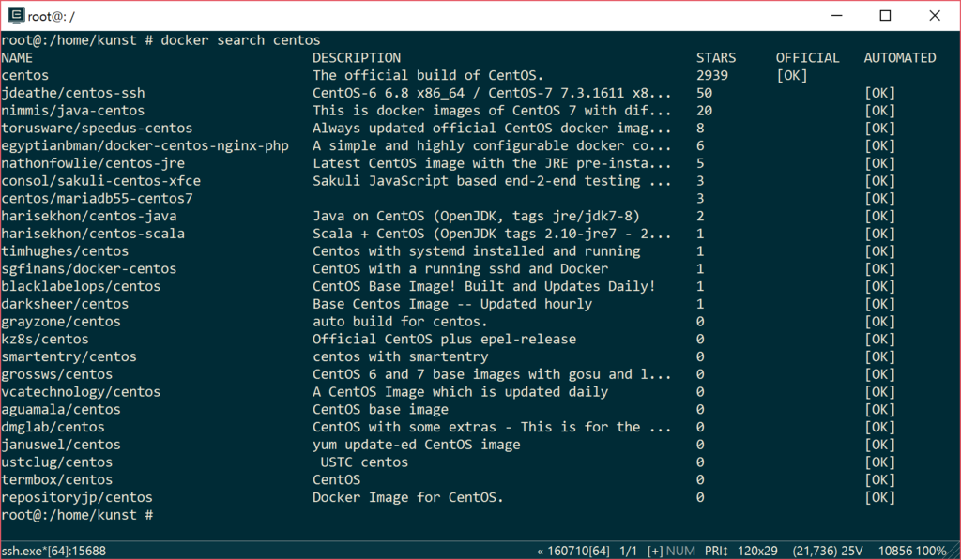Viewport: 961px width, 560px height.
Task: Click 'Base Centos Image -- Updated hourly' description
Action: (x=452, y=304)
